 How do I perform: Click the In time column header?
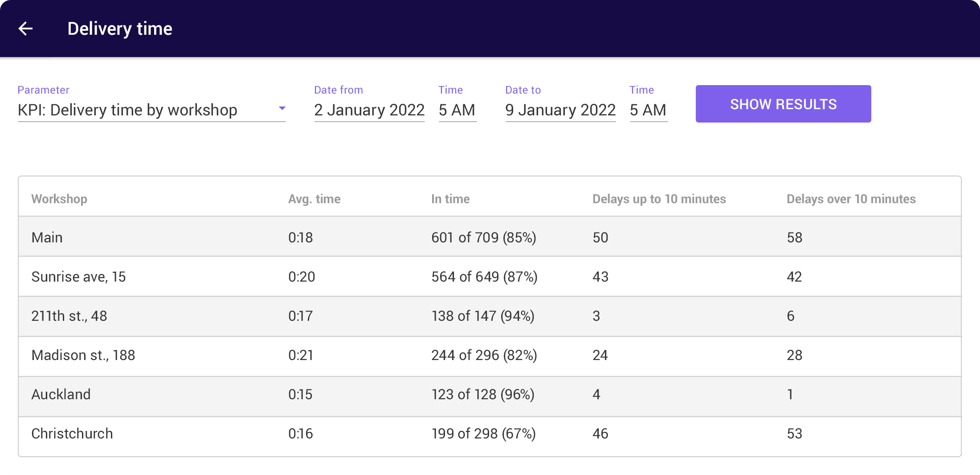click(x=450, y=199)
